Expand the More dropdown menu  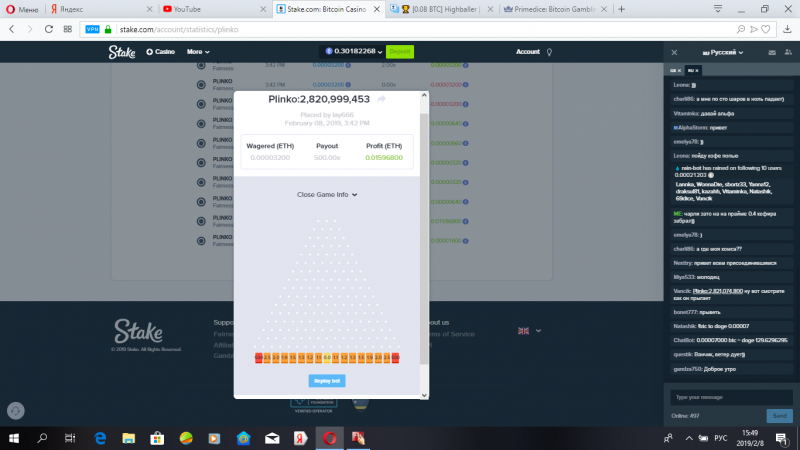point(198,52)
